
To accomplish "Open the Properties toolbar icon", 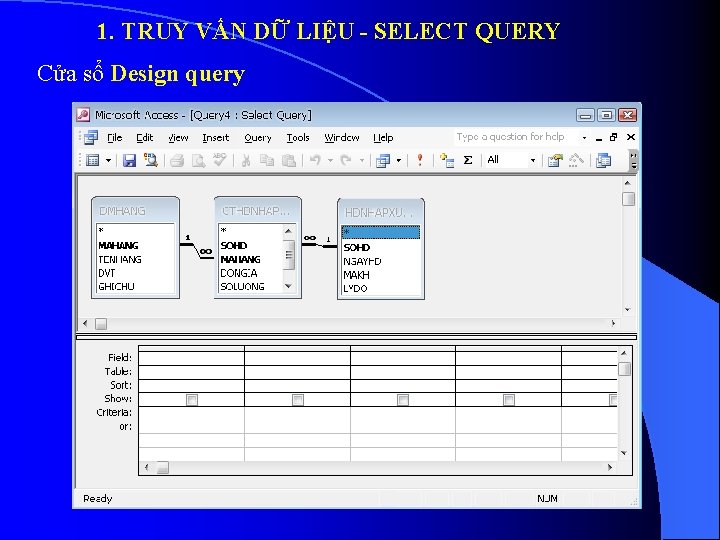I will coord(555,160).
